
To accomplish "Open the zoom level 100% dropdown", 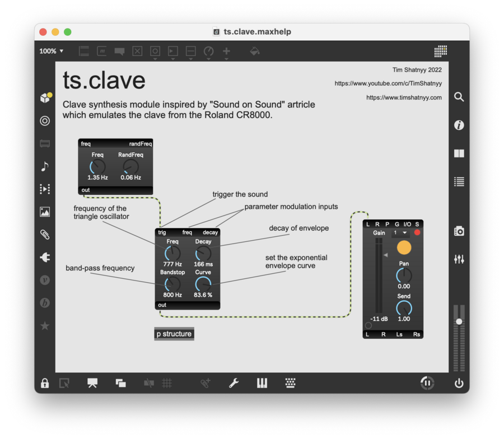I will click(x=51, y=51).
